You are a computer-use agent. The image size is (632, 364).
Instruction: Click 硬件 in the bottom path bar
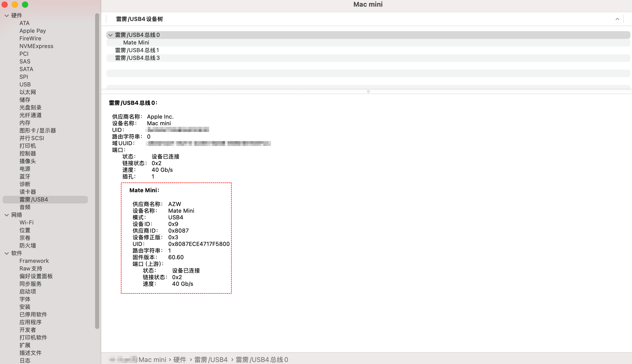point(180,360)
